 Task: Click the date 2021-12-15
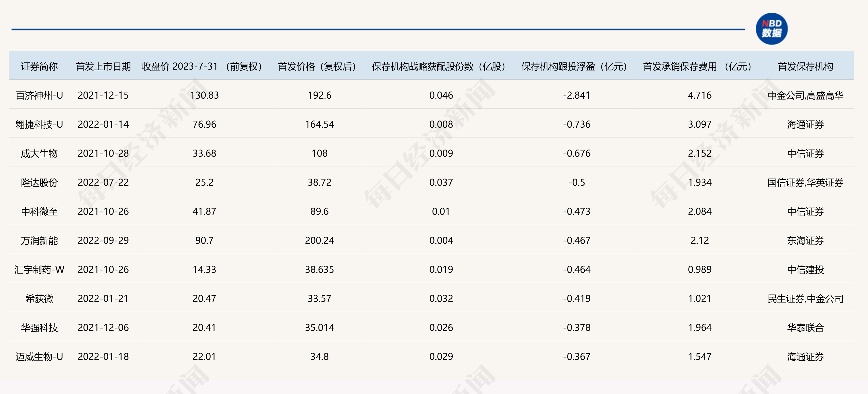coord(103,95)
